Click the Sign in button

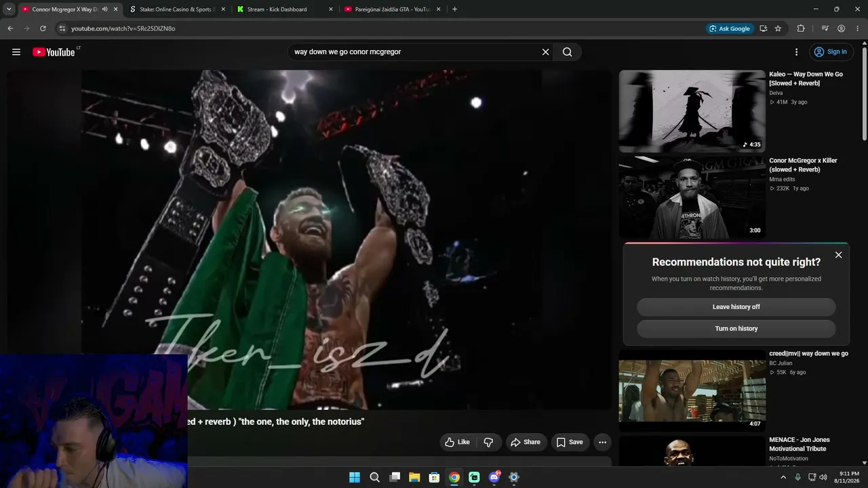pos(830,52)
